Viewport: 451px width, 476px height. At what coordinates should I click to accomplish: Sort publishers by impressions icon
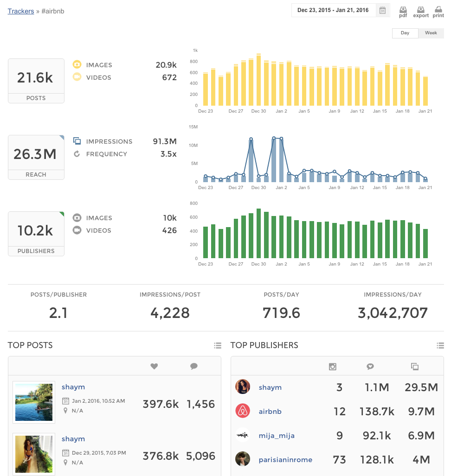(415, 367)
